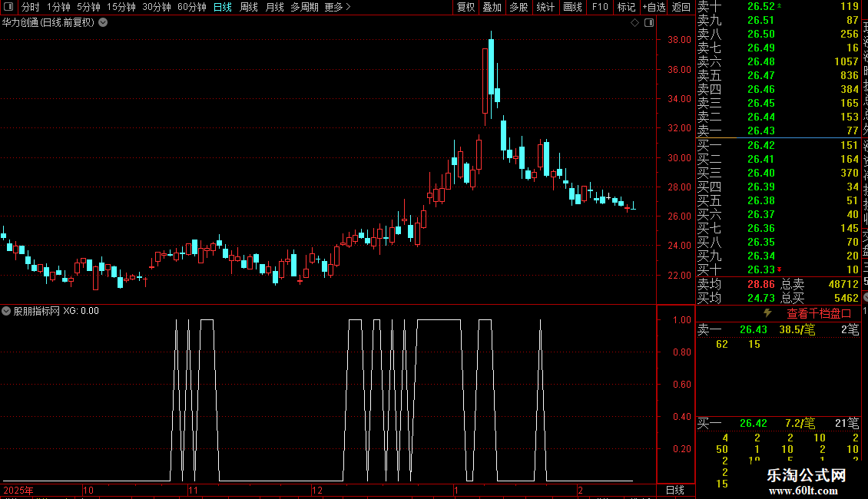This screenshot has height=499, width=868.
Task: Select the 60分钟 period
Action: [191, 7]
